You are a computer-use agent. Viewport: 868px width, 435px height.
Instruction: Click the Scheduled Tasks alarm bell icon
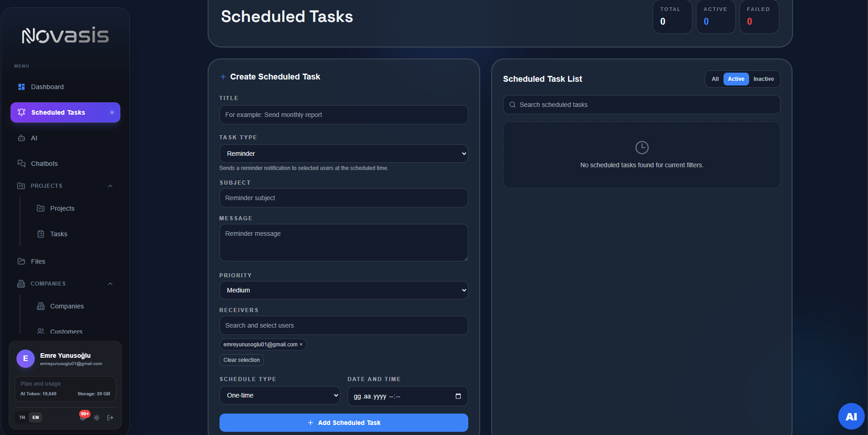pos(21,112)
